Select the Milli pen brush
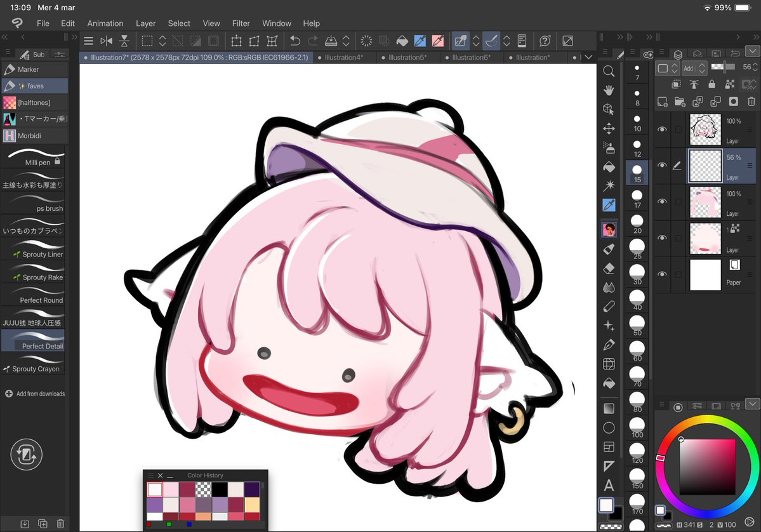The width and height of the screenshot is (761, 532). pyautogui.click(x=33, y=157)
